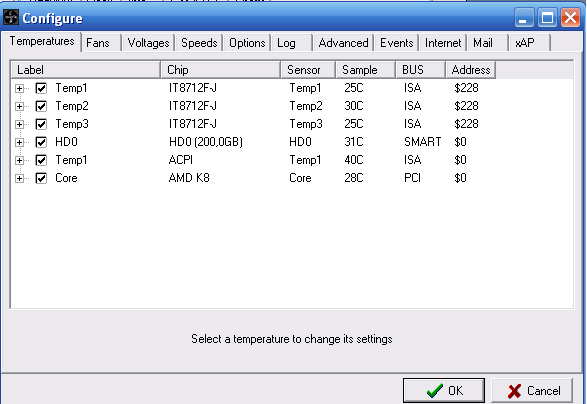Image resolution: width=587 pixels, height=404 pixels.
Task: Select the Temp2 row label
Action: tap(72, 106)
